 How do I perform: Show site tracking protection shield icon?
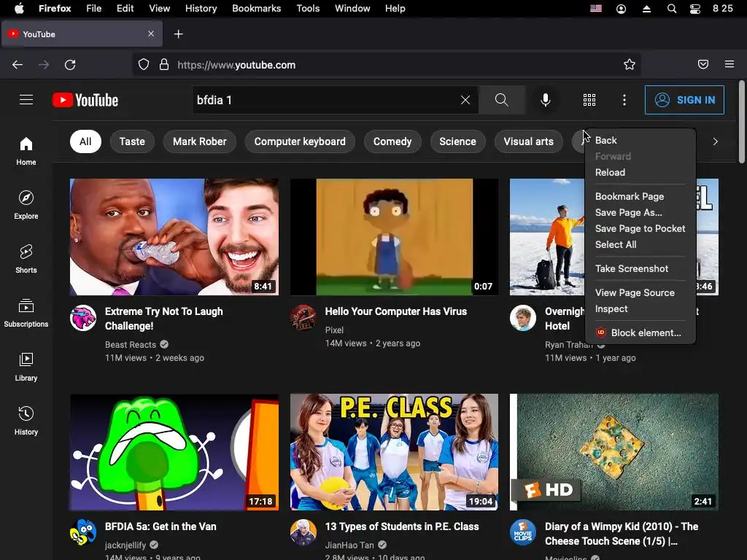(x=144, y=65)
